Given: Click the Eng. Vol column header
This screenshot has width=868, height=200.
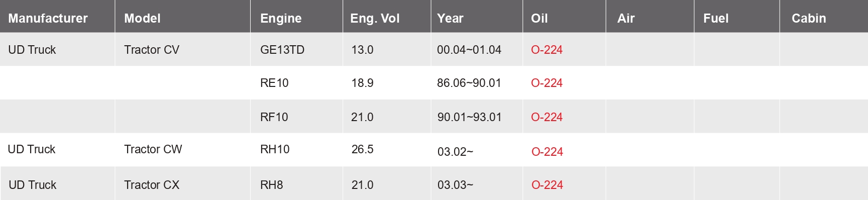Looking at the screenshot, I should pos(375,19).
